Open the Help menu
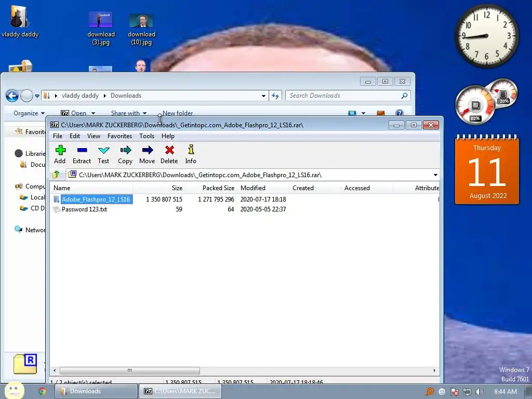Image resolution: width=532 pixels, height=399 pixels. coord(168,136)
